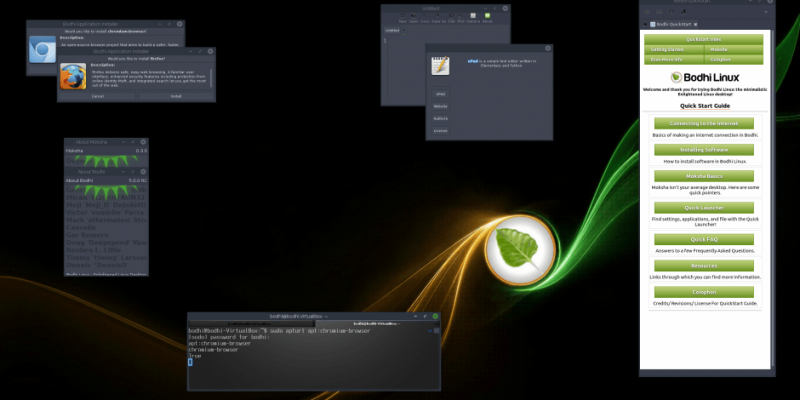This screenshot has width=800, height=400.
Task: Click Install in the Firefox installer dialog
Action: (x=176, y=96)
